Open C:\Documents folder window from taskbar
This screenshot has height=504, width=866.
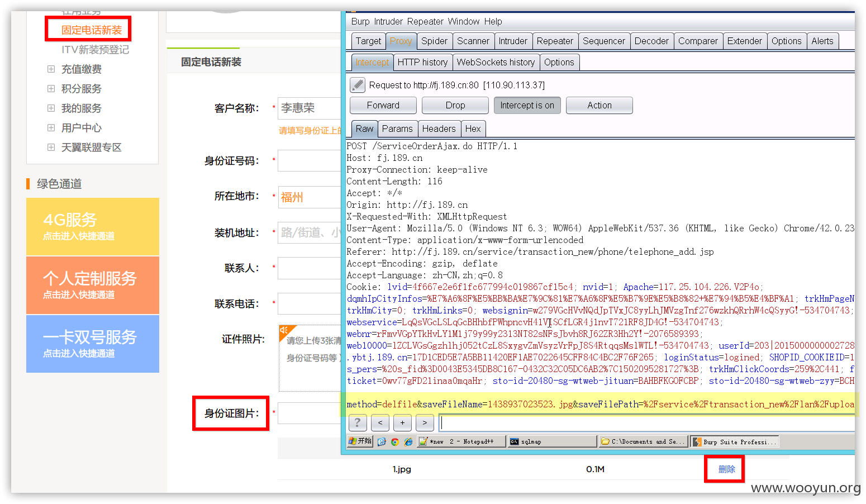click(x=643, y=441)
